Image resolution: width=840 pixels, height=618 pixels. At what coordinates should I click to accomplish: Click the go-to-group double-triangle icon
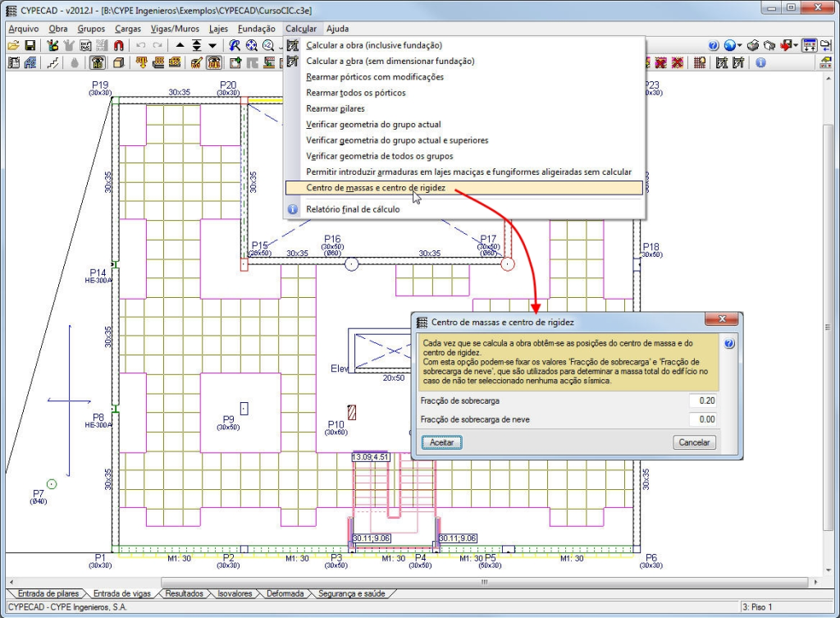(x=197, y=46)
